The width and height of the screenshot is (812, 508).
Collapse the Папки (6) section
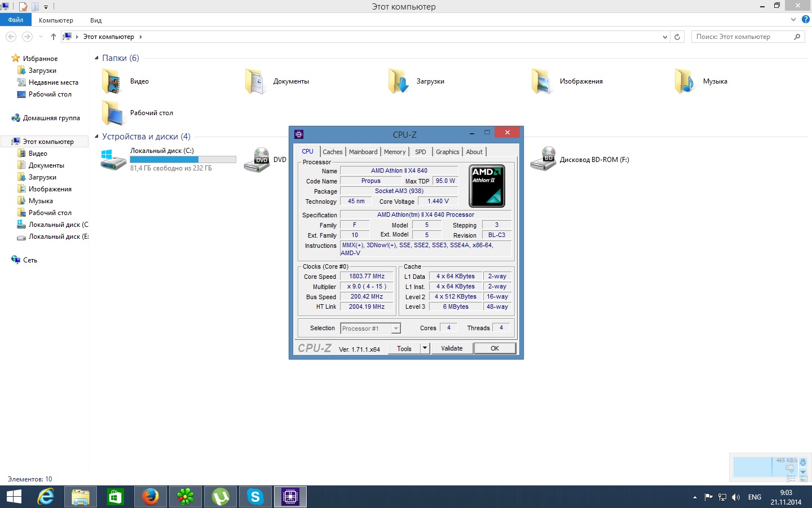click(x=97, y=58)
